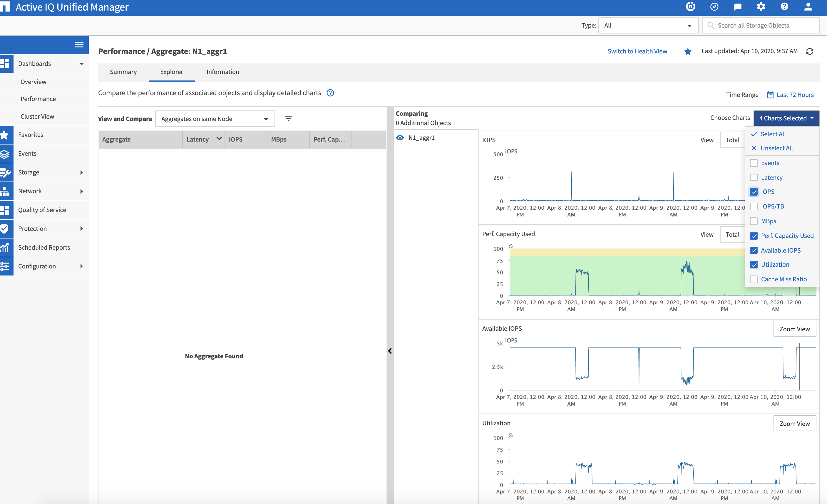Click Switch to Health View link
Screen dimensions: 827x504
pos(637,51)
